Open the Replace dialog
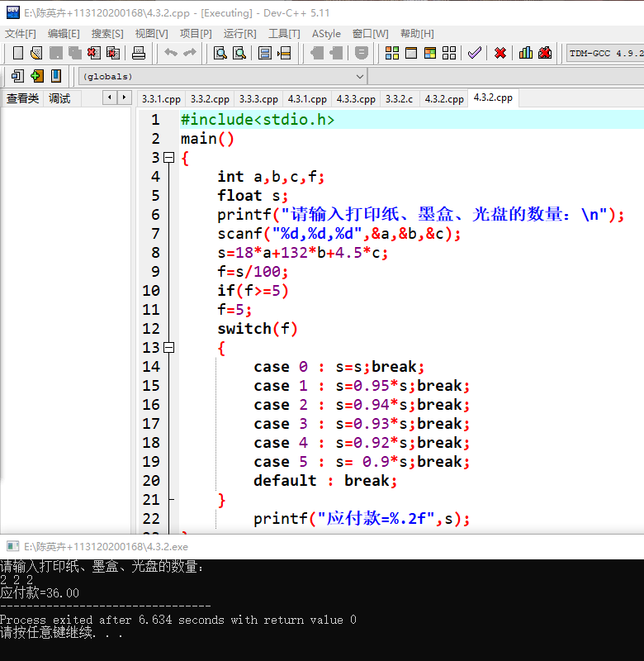This screenshot has height=661, width=644. pos(239,53)
